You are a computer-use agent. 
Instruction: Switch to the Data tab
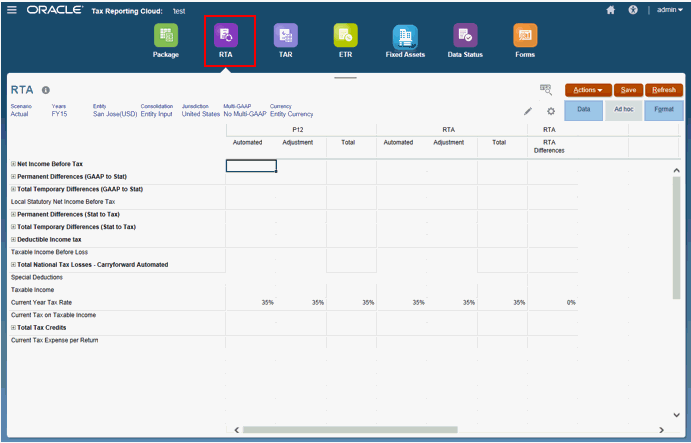(583, 110)
